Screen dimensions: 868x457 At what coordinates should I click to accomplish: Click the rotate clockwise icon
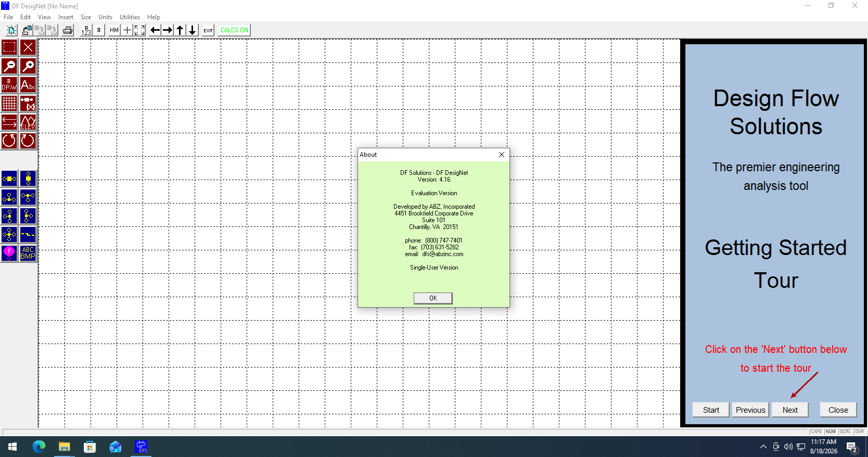28,141
